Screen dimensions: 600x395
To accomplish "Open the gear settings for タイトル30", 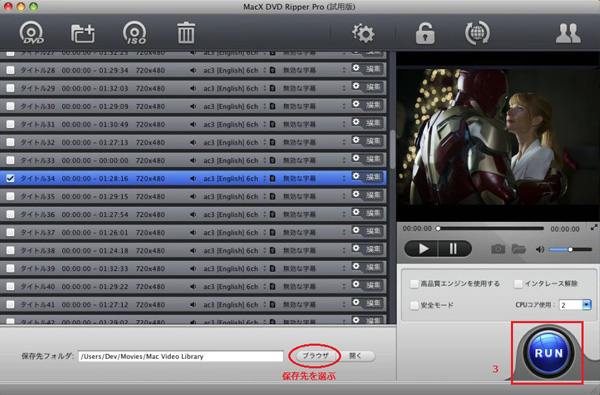I will (x=356, y=104).
